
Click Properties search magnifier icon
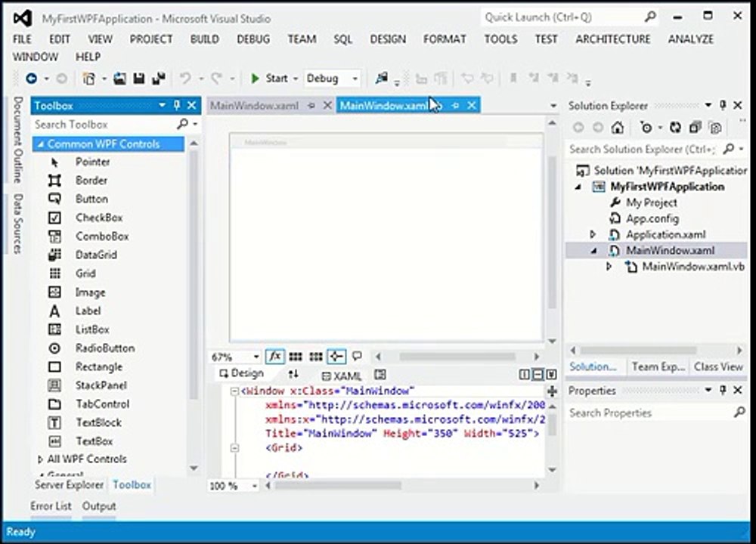tap(739, 413)
